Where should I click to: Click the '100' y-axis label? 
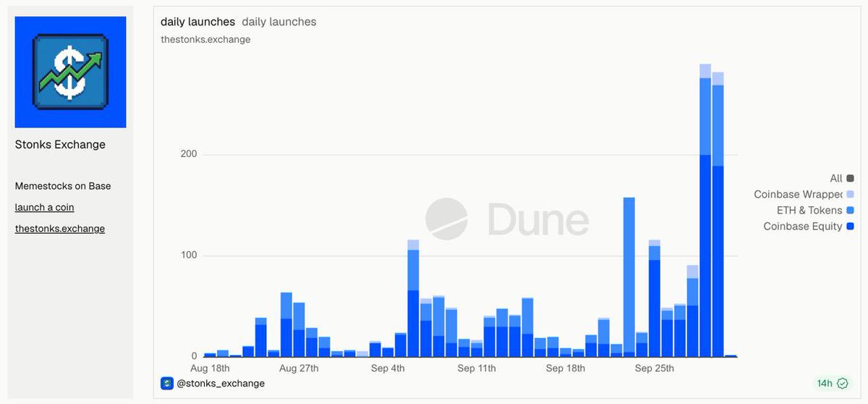click(x=189, y=256)
